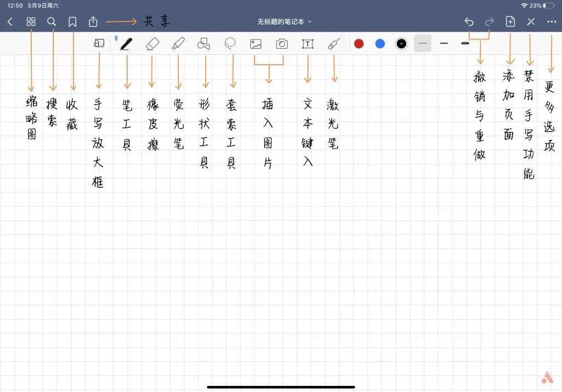Viewport: 562px width, 392px height.
Task: Go back with the left chevron
Action: pyautogui.click(x=10, y=22)
